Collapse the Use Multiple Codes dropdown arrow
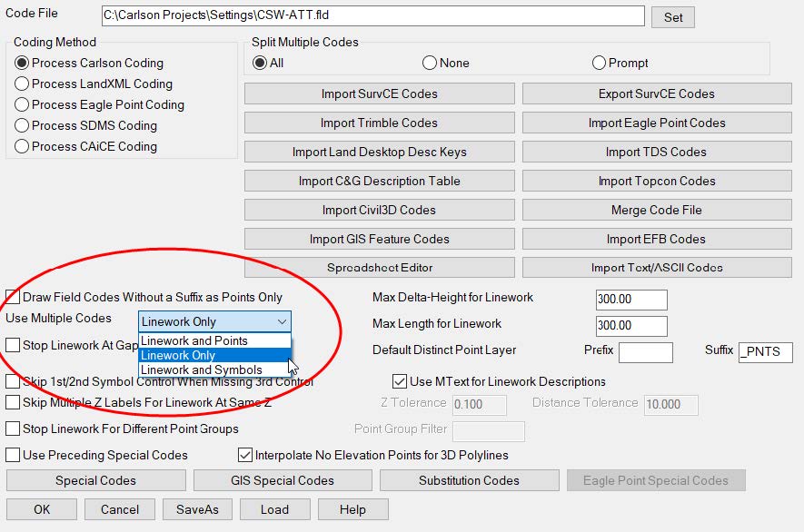804x532 pixels. pyautogui.click(x=282, y=322)
